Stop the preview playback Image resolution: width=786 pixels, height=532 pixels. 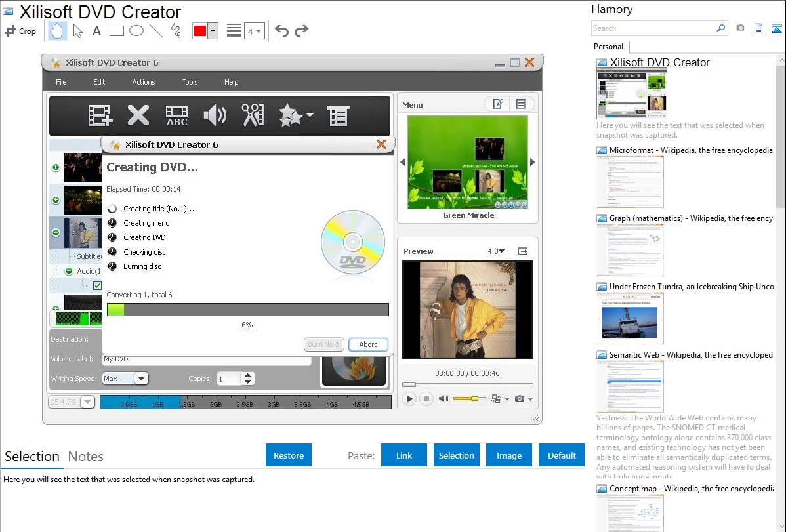[426, 399]
